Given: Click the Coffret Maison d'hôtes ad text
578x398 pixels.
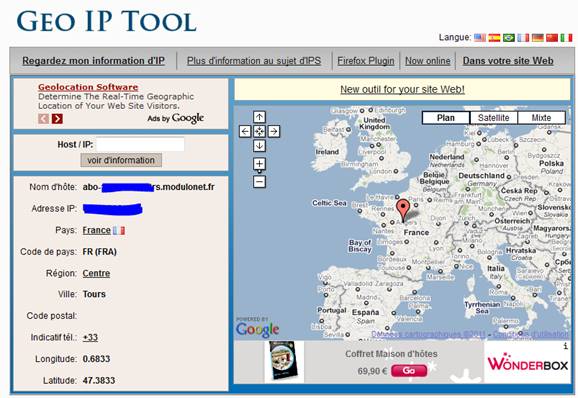Looking at the screenshot, I should pyautogui.click(x=391, y=354).
